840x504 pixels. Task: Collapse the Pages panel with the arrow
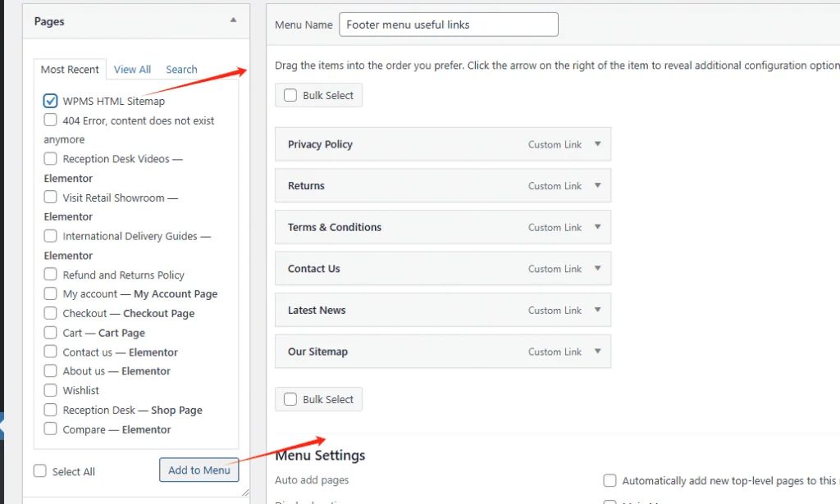233,20
